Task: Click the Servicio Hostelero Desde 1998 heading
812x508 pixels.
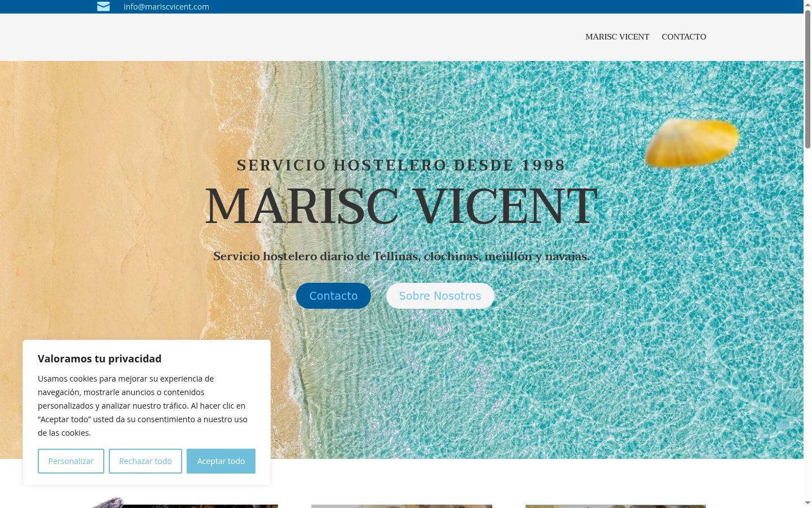Action: point(401,165)
